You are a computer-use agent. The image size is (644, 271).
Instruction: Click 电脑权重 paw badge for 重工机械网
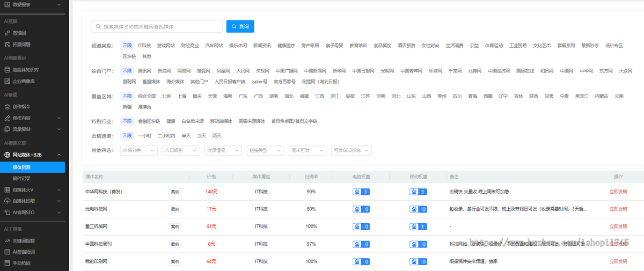[x=361, y=226]
